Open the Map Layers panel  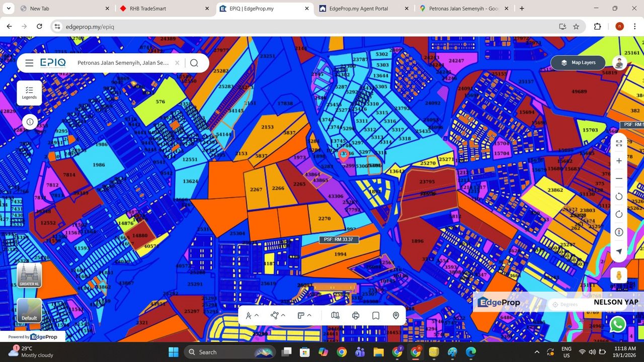tap(578, 62)
